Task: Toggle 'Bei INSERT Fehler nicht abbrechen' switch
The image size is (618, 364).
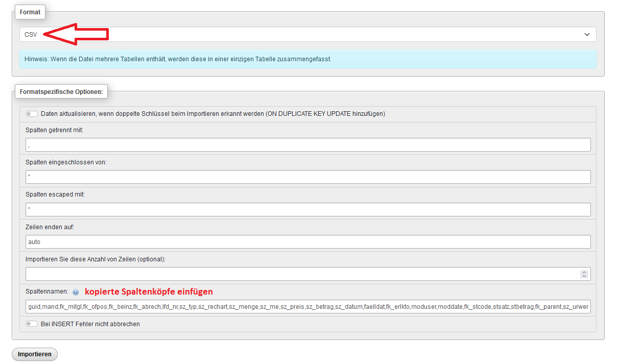Action: pos(32,324)
